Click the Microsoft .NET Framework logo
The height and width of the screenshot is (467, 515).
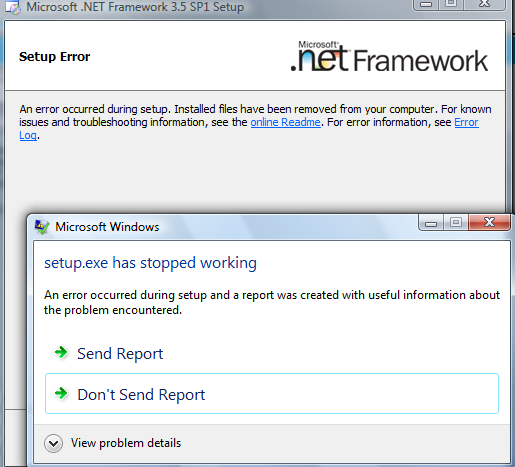(389, 56)
